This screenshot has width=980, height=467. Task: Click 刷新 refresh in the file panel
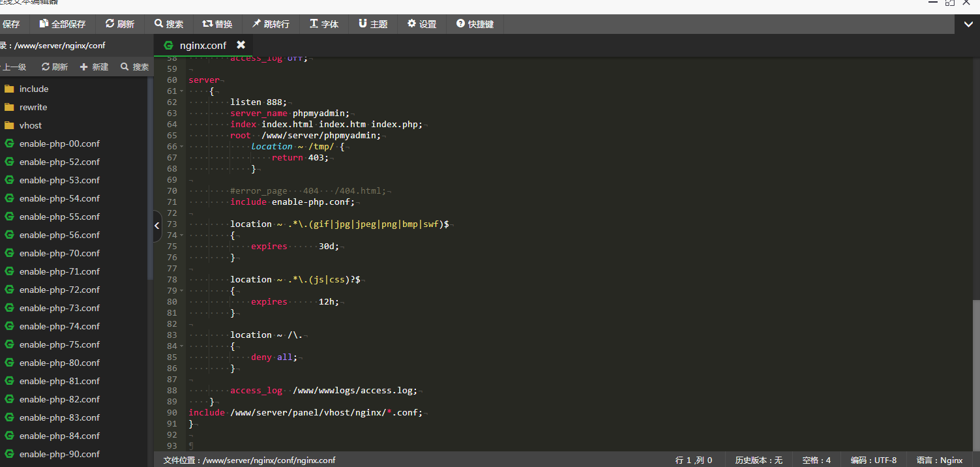[55, 67]
